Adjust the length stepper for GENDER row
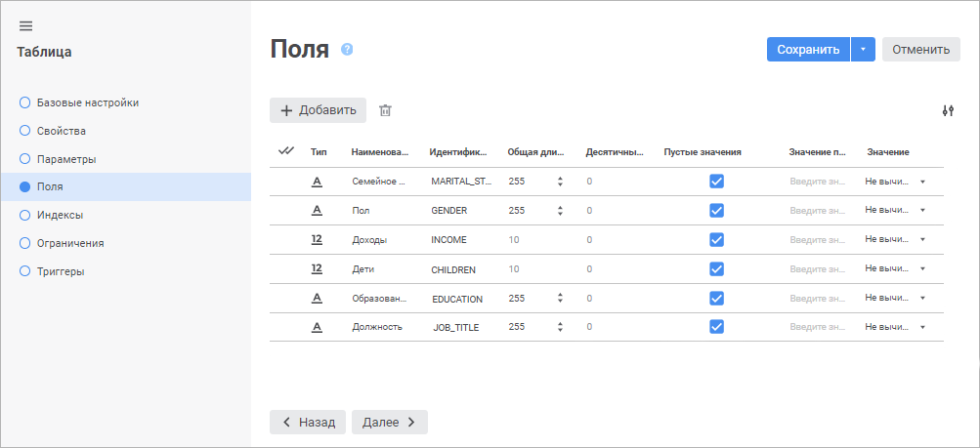The width and height of the screenshot is (980, 448). click(x=560, y=210)
